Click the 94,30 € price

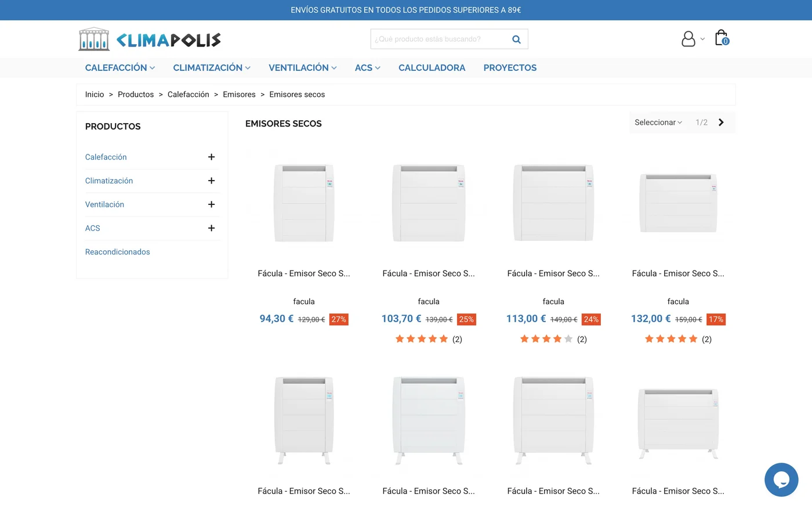pos(277,319)
